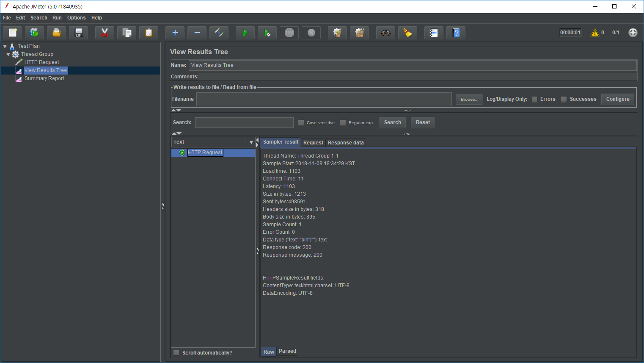This screenshot has height=363, width=644.
Task: Open the Options menu
Action: [77, 18]
